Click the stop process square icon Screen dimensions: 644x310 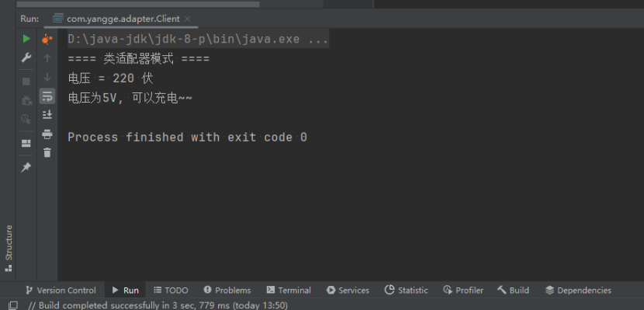pos(26,82)
